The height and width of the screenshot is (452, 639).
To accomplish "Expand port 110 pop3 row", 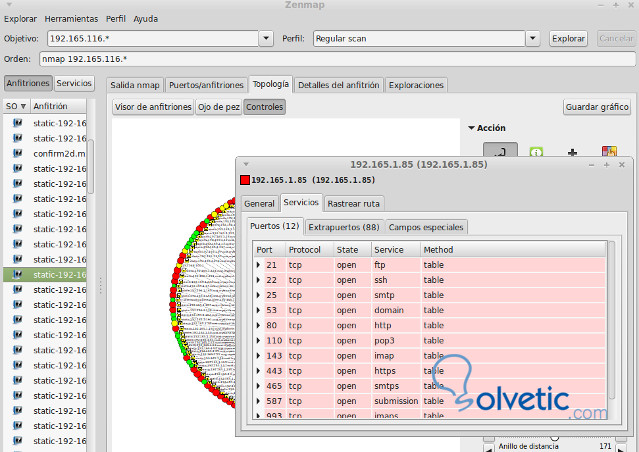I will (x=258, y=340).
